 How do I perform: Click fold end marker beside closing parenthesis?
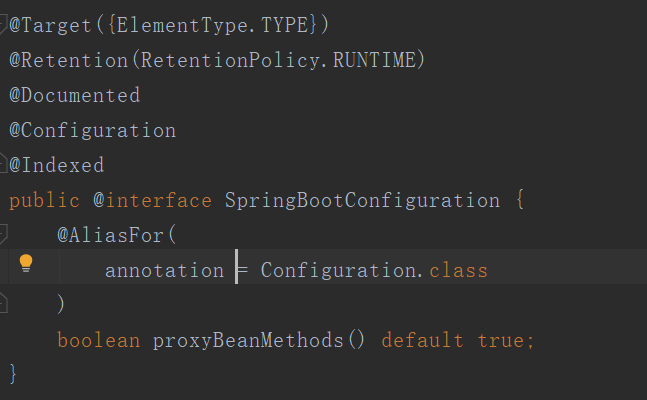(4, 300)
